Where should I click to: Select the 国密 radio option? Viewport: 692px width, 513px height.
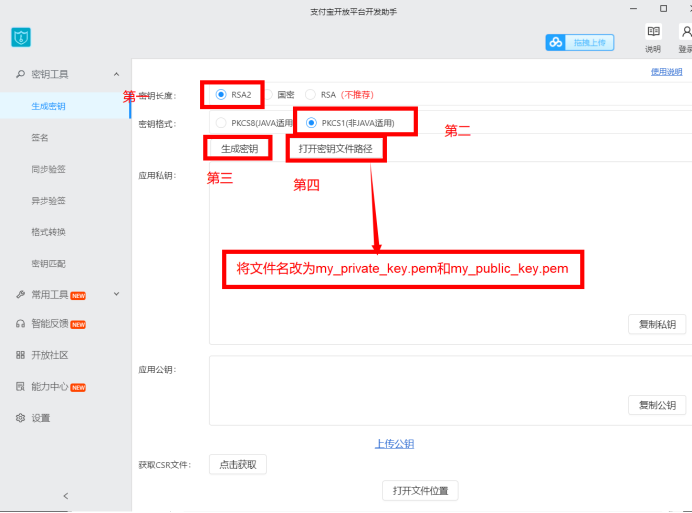[x=267, y=94]
